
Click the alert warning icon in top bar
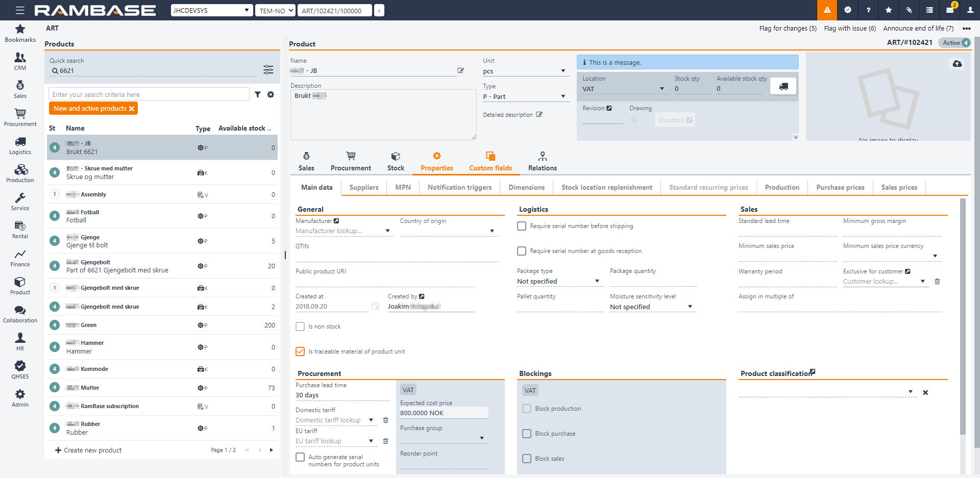pos(827,10)
